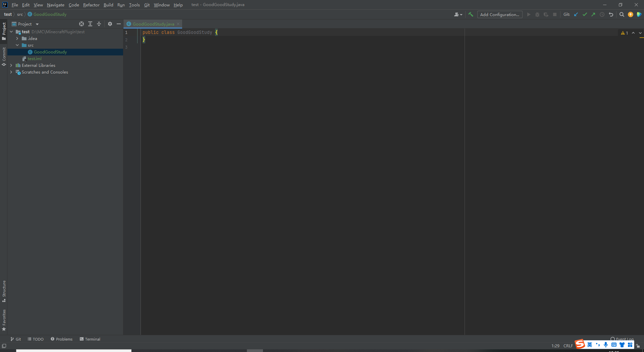
Task: Click the Stop square icon
Action: point(555,14)
